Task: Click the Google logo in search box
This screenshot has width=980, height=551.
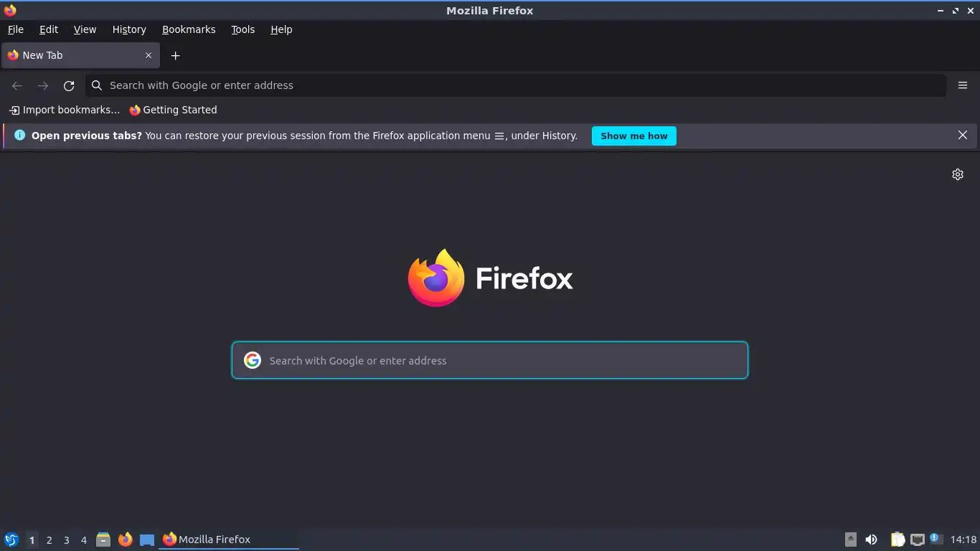Action: 253,360
